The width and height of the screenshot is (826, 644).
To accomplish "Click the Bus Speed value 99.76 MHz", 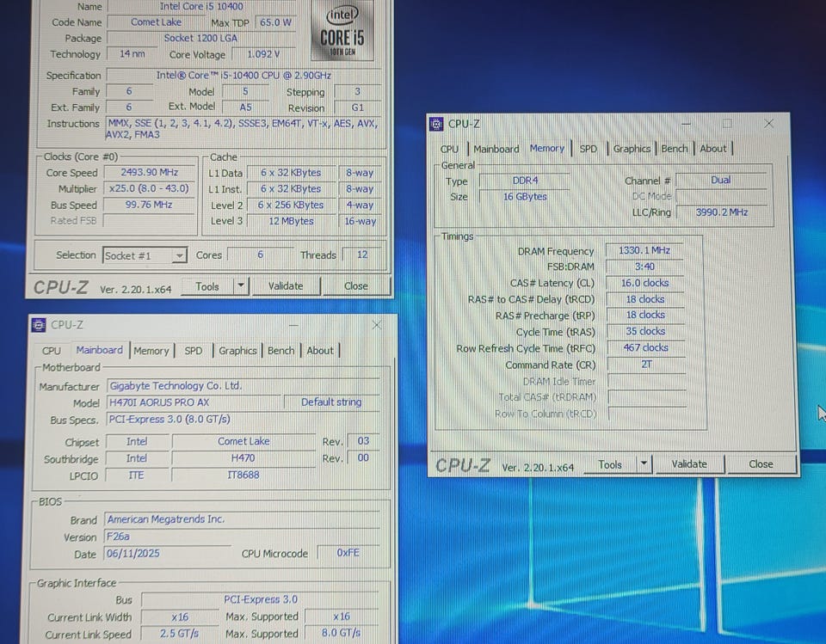I will coord(149,205).
